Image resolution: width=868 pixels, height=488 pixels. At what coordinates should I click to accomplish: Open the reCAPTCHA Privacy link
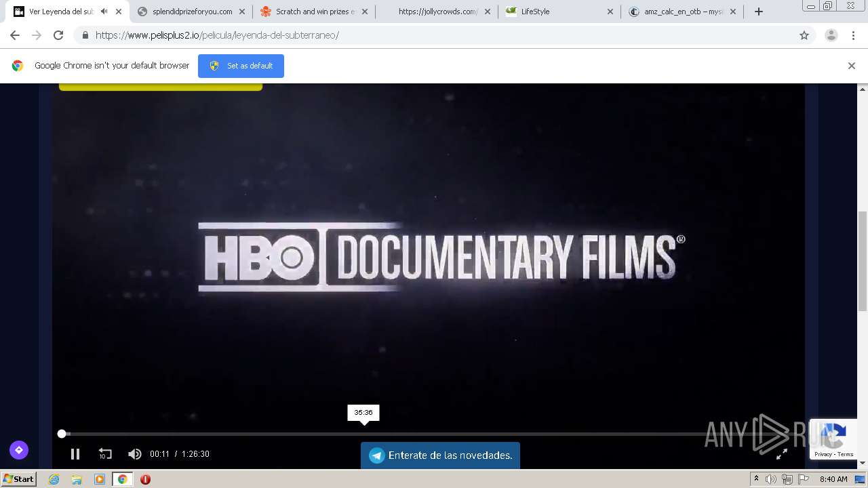click(823, 454)
